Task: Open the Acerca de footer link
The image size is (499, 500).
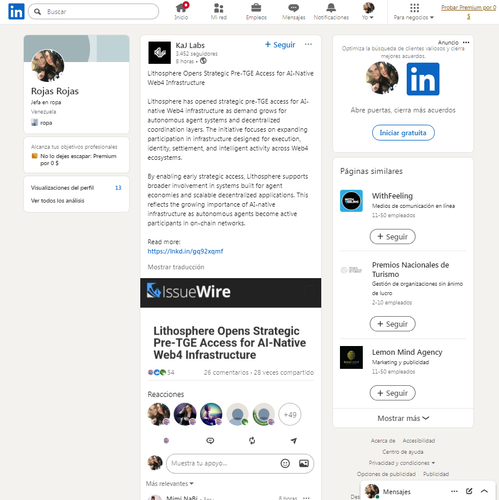Action: [383, 441]
